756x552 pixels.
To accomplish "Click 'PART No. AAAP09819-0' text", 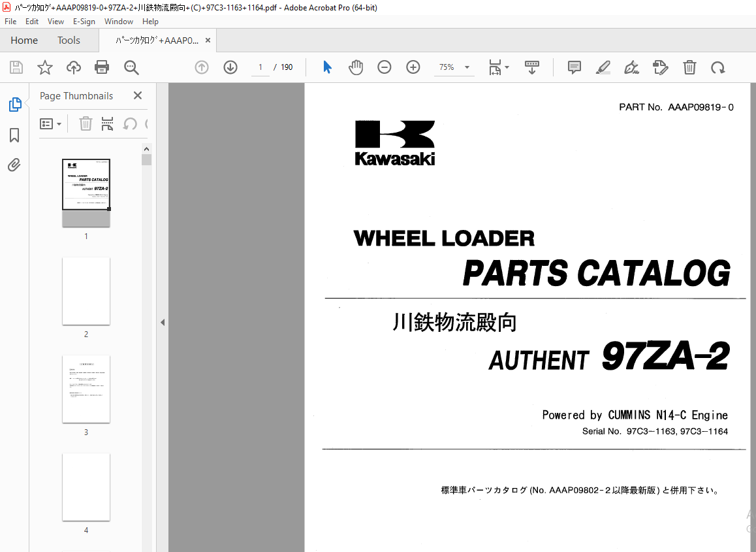I will click(676, 107).
